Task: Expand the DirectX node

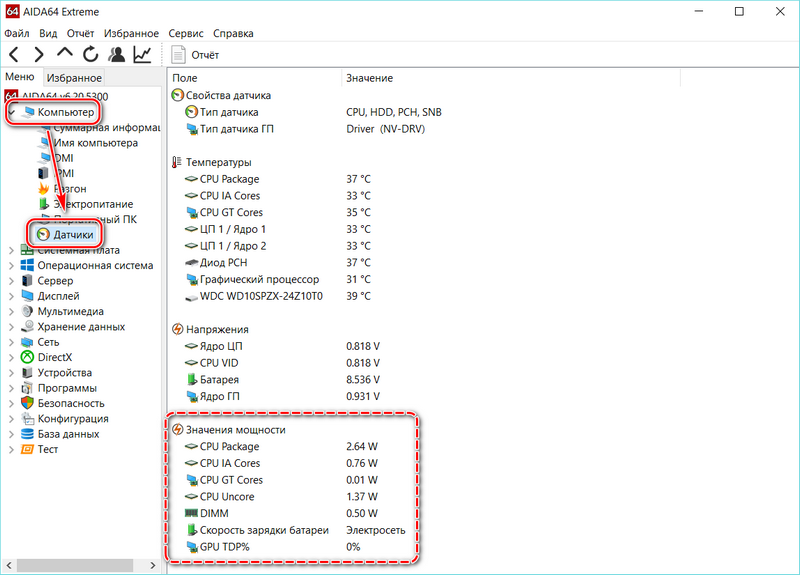Action: coord(11,357)
